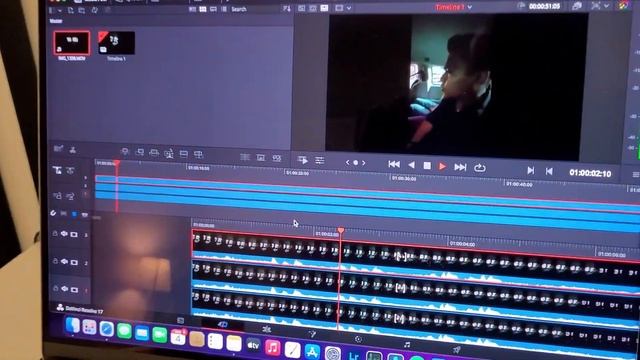Viewport: 640px width, 360px height.
Task: Click Source Overwrite edit icon
Action: pos(198,155)
